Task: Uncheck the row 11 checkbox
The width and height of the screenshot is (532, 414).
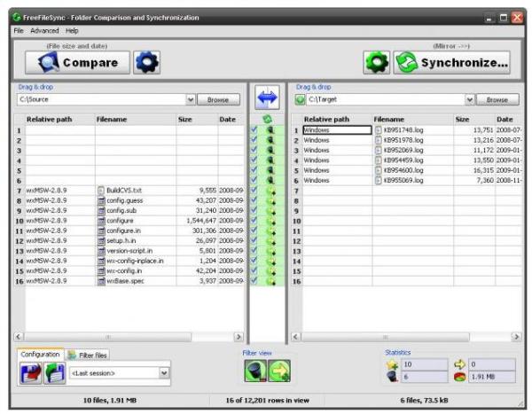Action: click(x=254, y=230)
